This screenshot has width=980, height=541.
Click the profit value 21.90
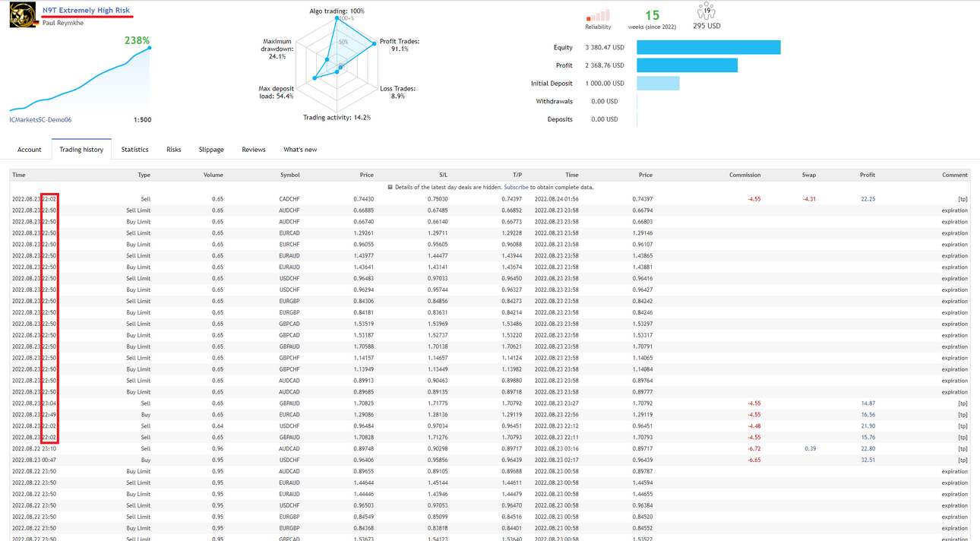[868, 426]
